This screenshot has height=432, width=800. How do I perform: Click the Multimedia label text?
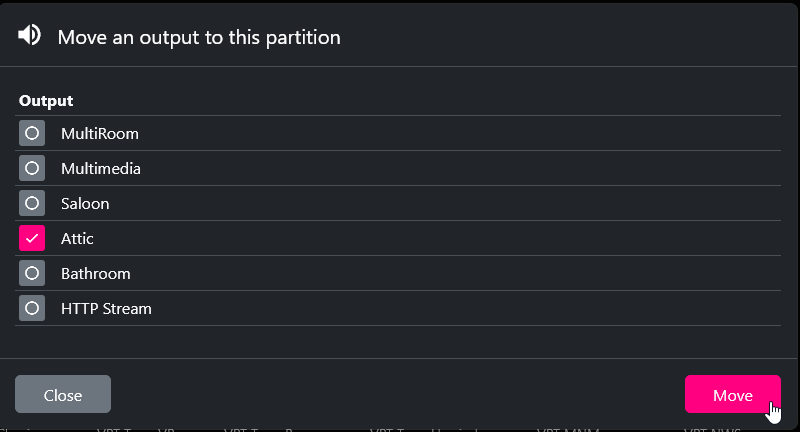pyautogui.click(x=101, y=168)
